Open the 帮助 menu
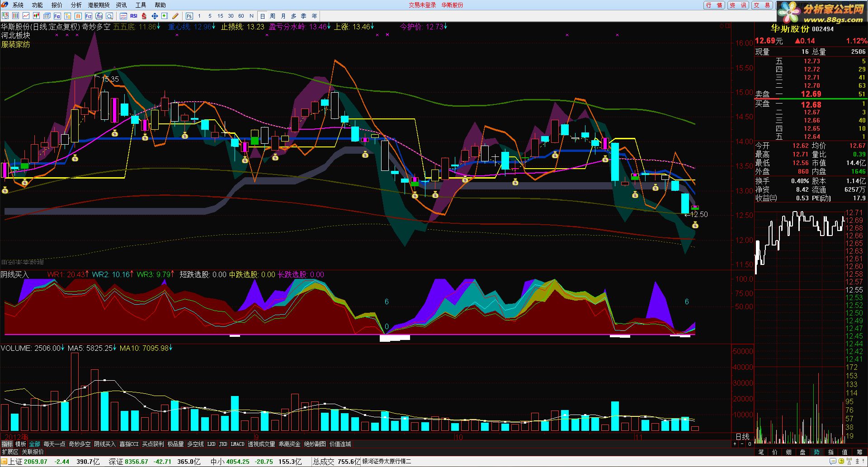Image resolution: width=868 pixels, height=467 pixels. [x=160, y=5]
